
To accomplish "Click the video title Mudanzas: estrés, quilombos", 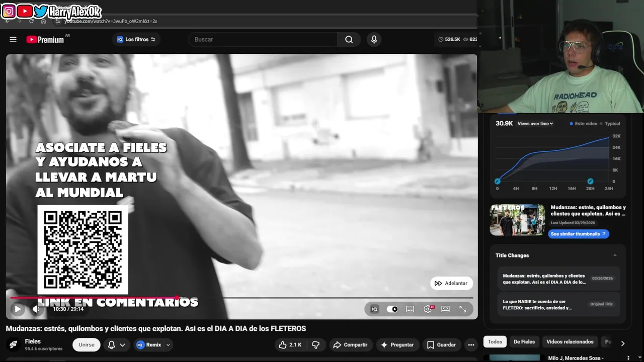I will 156,328.
